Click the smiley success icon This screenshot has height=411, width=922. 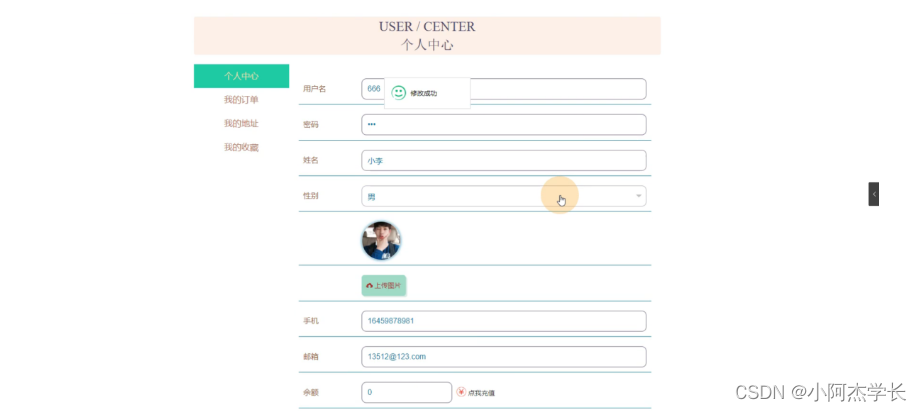[x=399, y=93]
